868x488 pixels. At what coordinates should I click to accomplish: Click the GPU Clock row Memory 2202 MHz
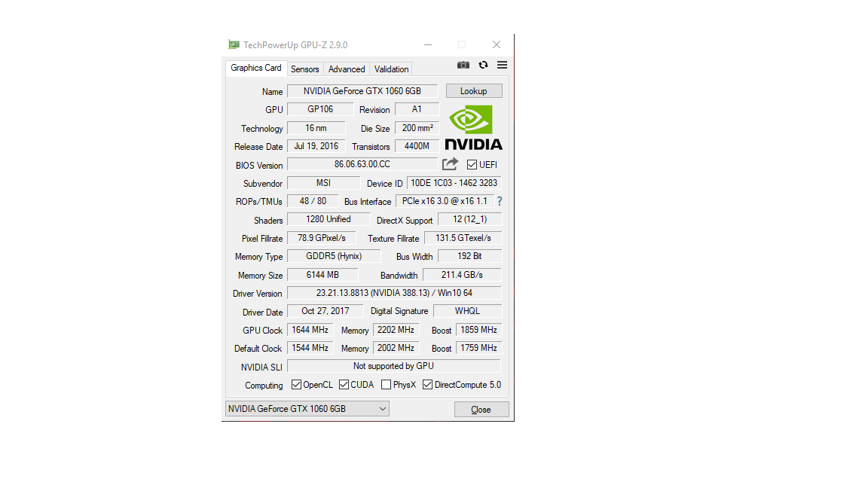coord(396,330)
